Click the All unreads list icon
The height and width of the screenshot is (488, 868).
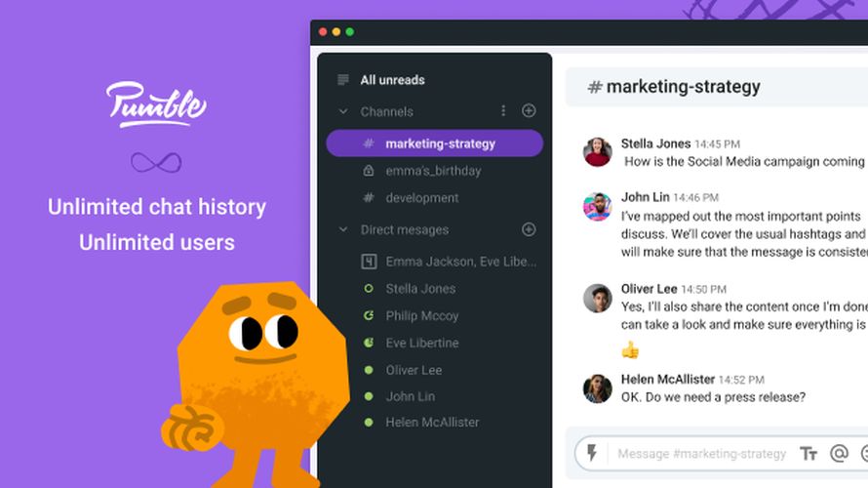343,80
